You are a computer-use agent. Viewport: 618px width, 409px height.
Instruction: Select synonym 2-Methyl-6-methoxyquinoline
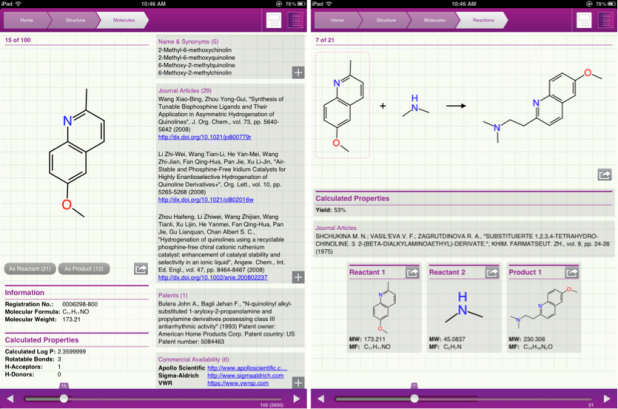197,58
